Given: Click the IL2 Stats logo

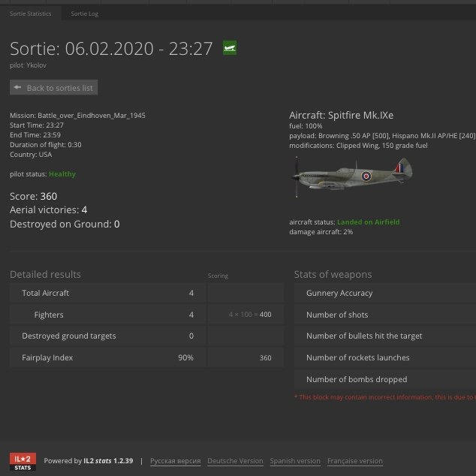Looking at the screenshot, I should pyautogui.click(x=23, y=462).
